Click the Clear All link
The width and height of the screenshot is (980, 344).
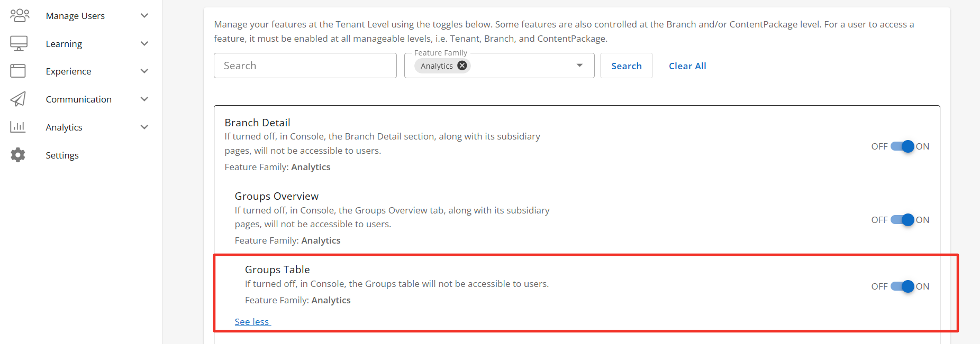(x=687, y=66)
